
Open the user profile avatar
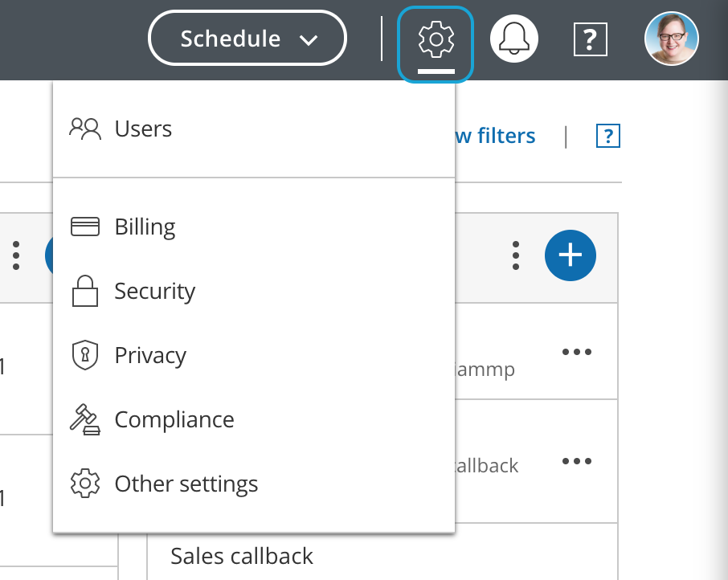(671, 39)
